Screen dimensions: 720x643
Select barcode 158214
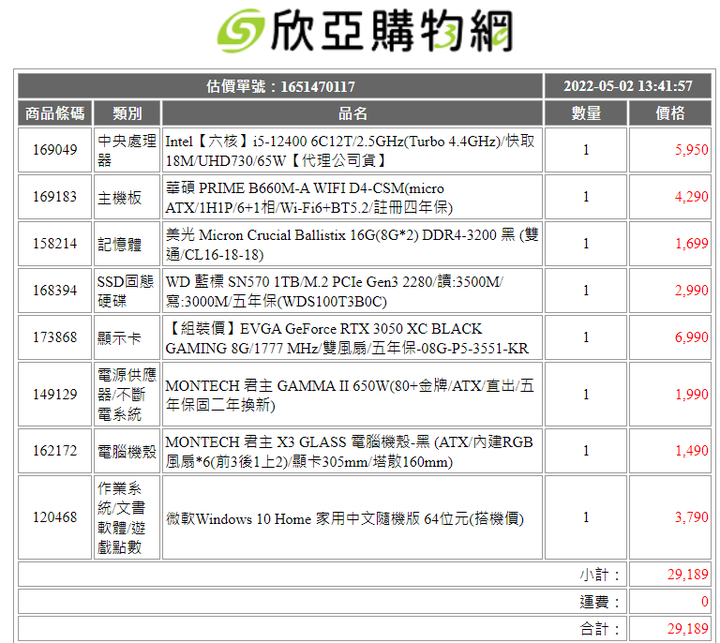55,243
